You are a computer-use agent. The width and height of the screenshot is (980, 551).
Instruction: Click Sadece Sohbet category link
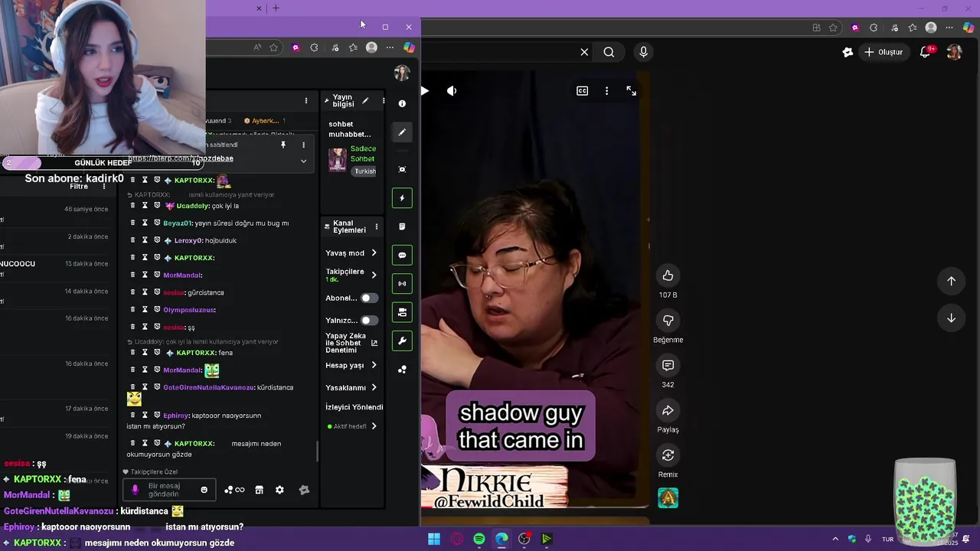(363, 154)
